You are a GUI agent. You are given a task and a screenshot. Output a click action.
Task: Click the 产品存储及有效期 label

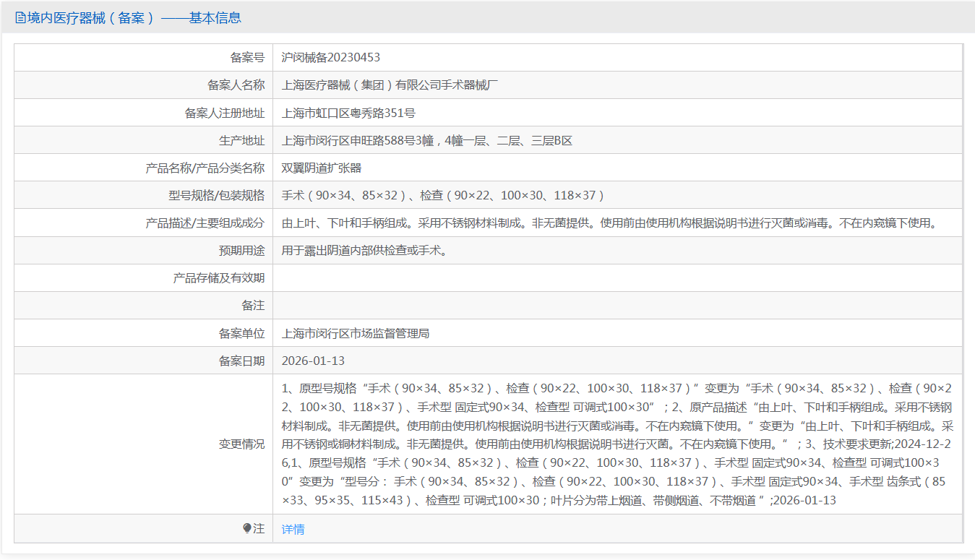click(219, 278)
